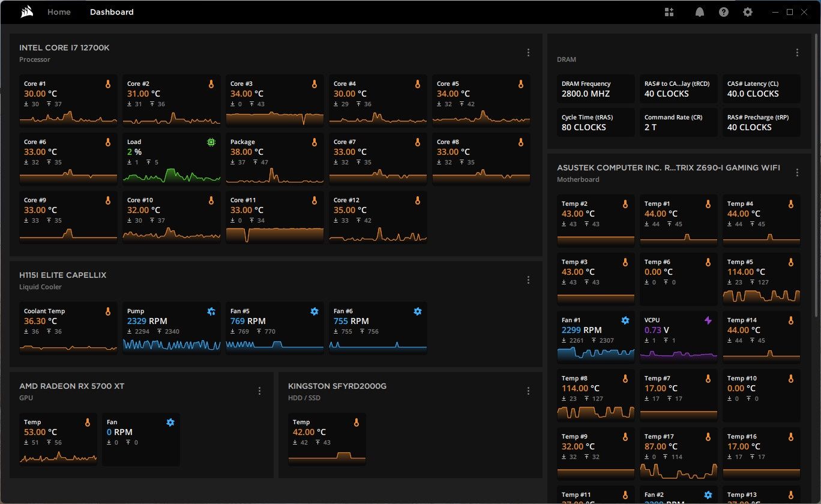
Task: Click the "38.00 °C" Package reading
Action: (x=247, y=152)
